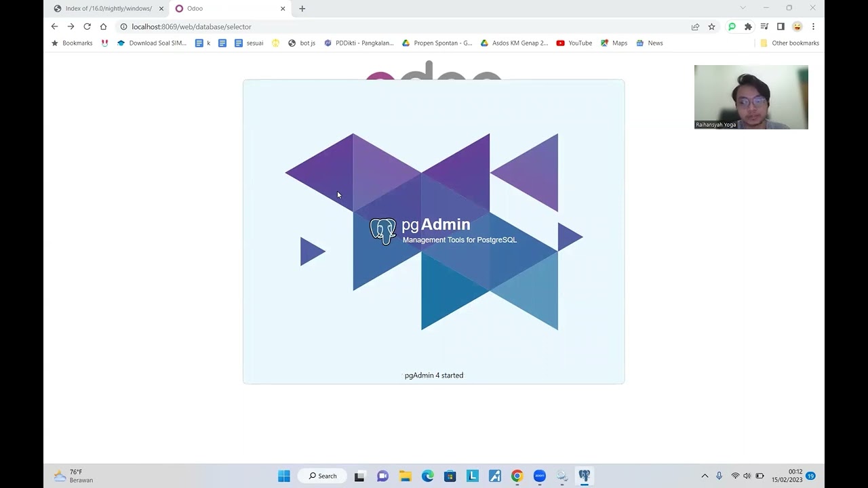
Task: Open the Chat app in taskbar
Action: (x=382, y=476)
